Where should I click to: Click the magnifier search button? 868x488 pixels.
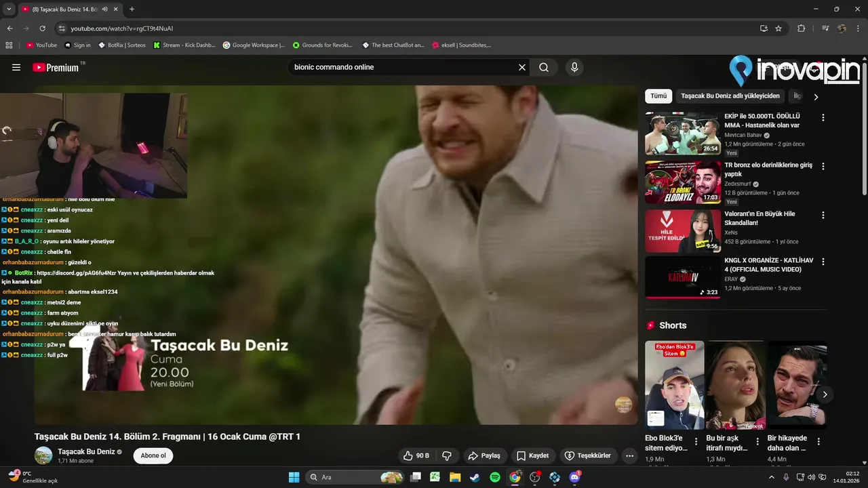click(x=544, y=67)
